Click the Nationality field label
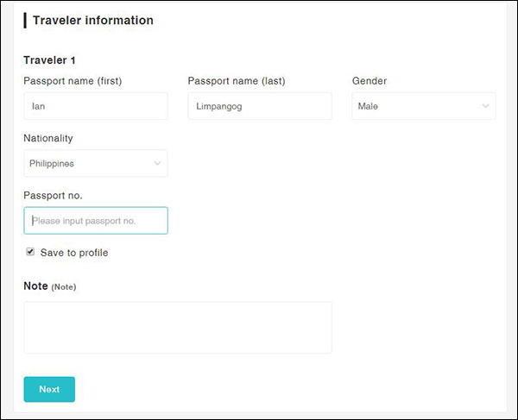This screenshot has width=518, height=420. [x=48, y=138]
